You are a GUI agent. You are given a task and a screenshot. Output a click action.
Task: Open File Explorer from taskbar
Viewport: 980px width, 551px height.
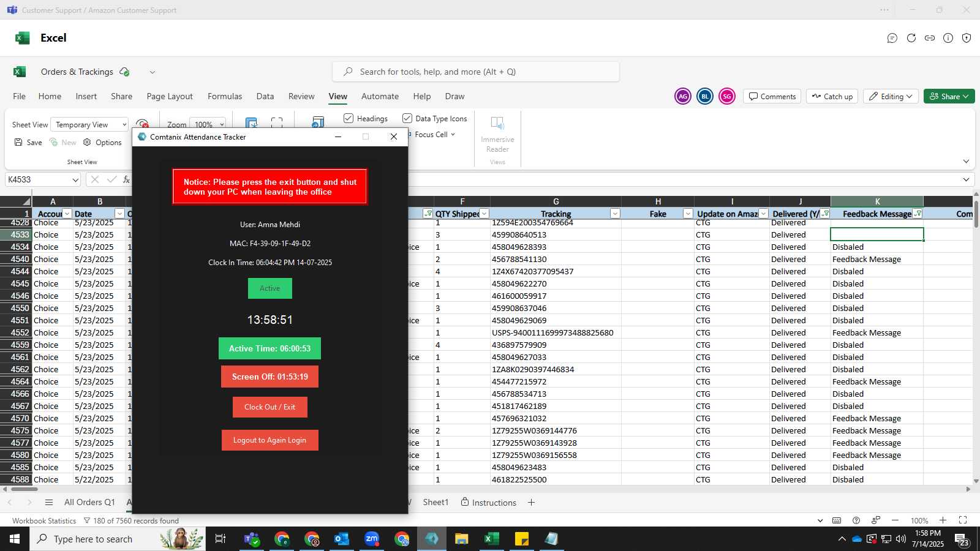pos(462,539)
